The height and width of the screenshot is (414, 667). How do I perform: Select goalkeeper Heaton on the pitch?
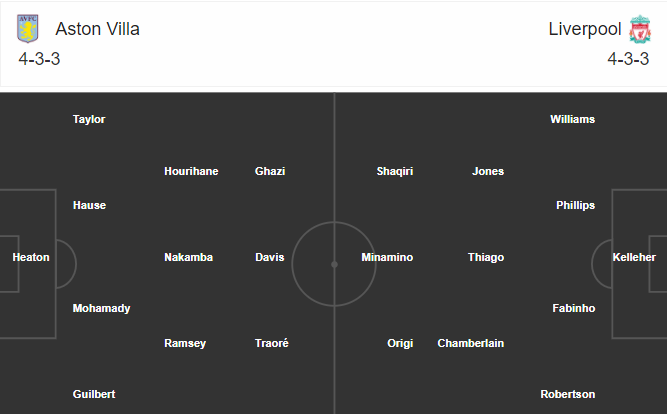31,257
